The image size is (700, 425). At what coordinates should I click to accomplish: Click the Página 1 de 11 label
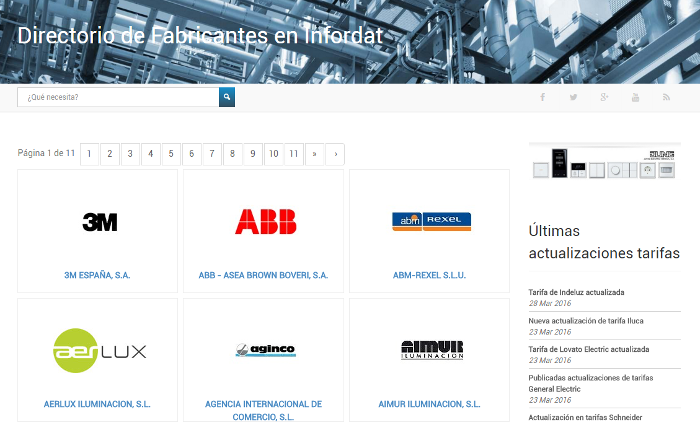tap(46, 153)
